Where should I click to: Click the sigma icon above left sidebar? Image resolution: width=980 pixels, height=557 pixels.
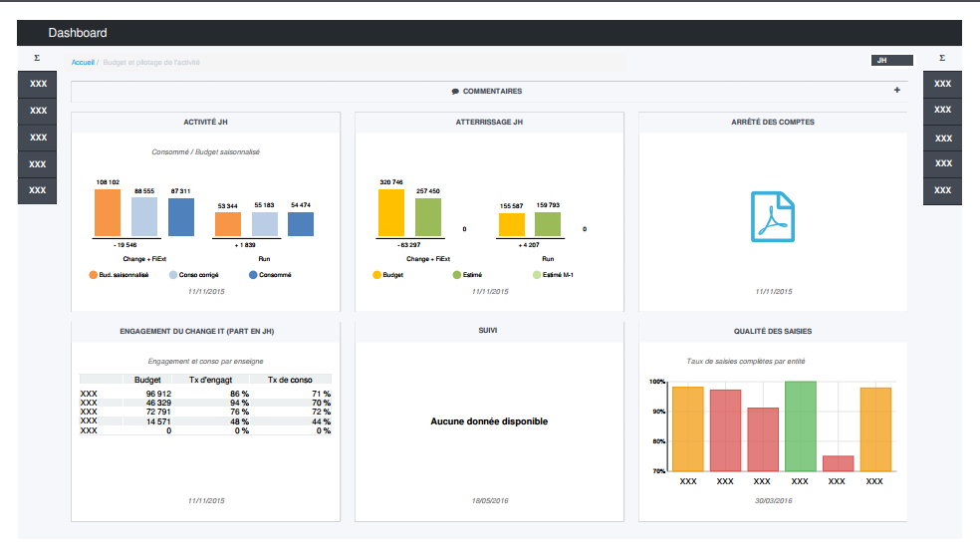[37, 58]
